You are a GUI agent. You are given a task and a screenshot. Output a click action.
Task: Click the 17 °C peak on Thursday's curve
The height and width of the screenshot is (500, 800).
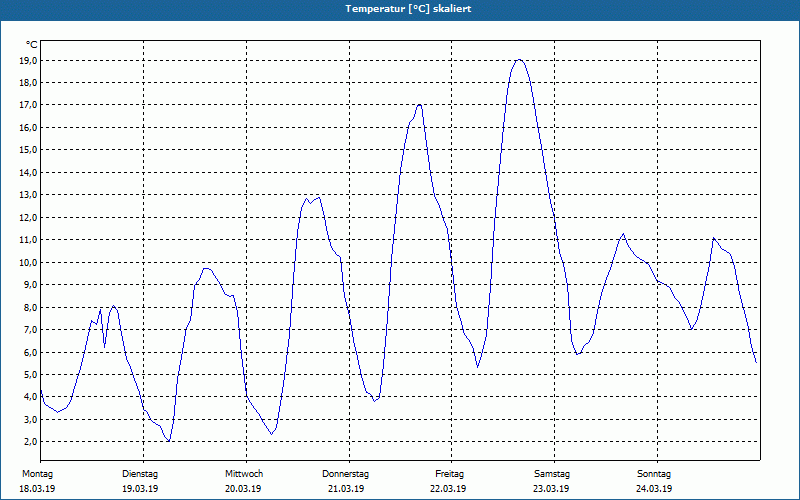point(419,105)
